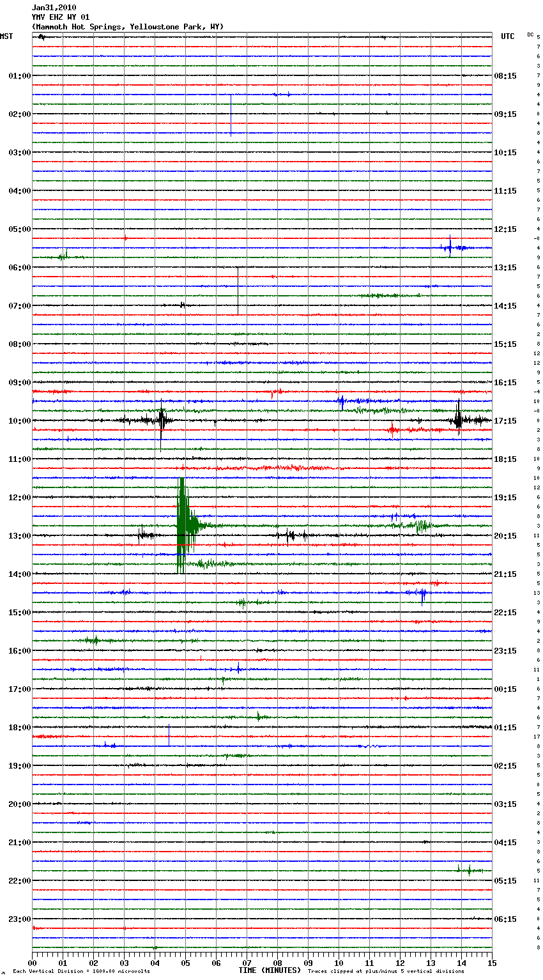Click the traces clipped footer note
This screenshot has width=543, height=980.
(386, 972)
